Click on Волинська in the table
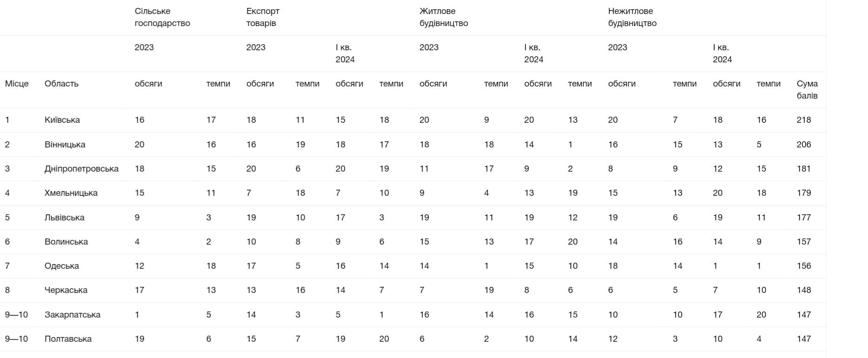The image size is (868, 358). coord(66,242)
